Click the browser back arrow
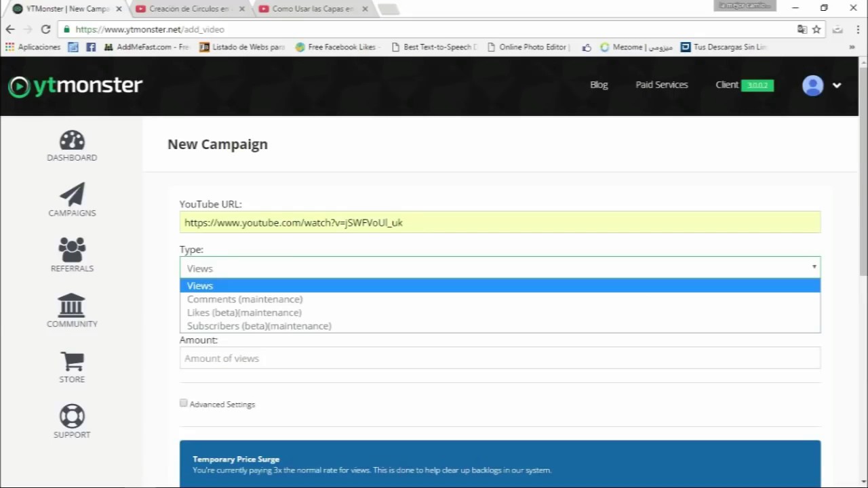 [x=10, y=29]
